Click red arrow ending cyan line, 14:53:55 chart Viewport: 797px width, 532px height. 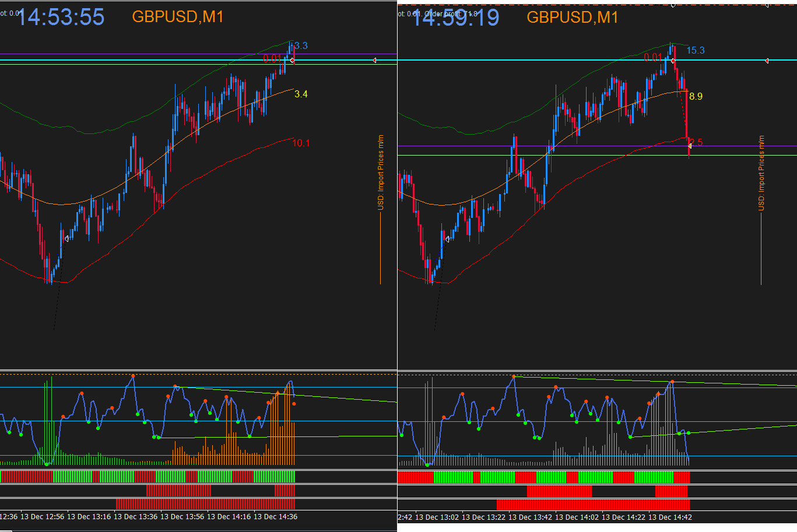(374, 60)
